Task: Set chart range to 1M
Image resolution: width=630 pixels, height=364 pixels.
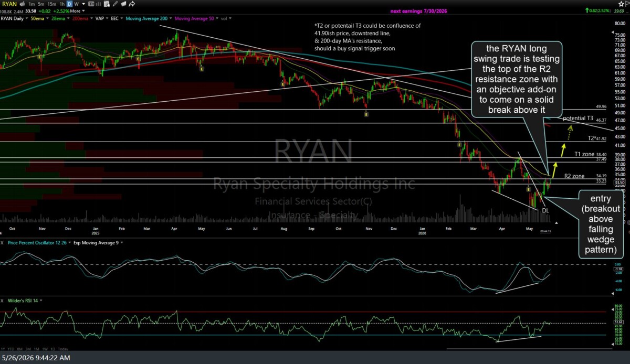Action: click(37, 349)
